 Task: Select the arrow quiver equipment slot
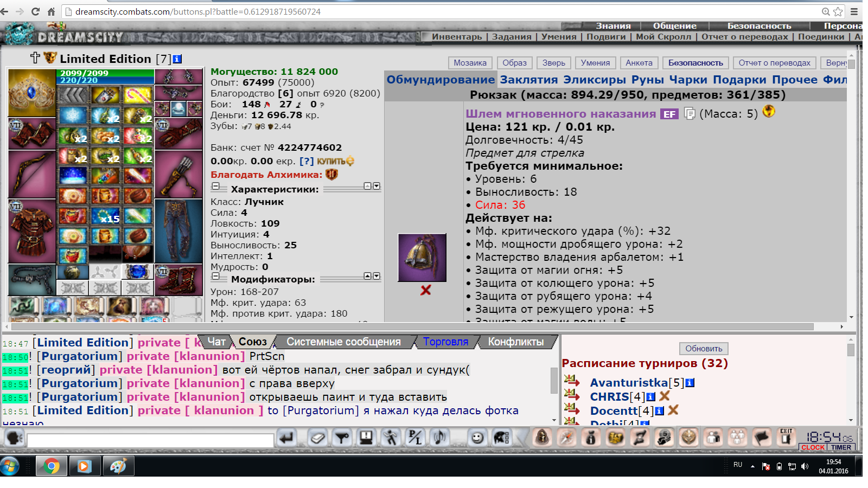tap(178, 175)
